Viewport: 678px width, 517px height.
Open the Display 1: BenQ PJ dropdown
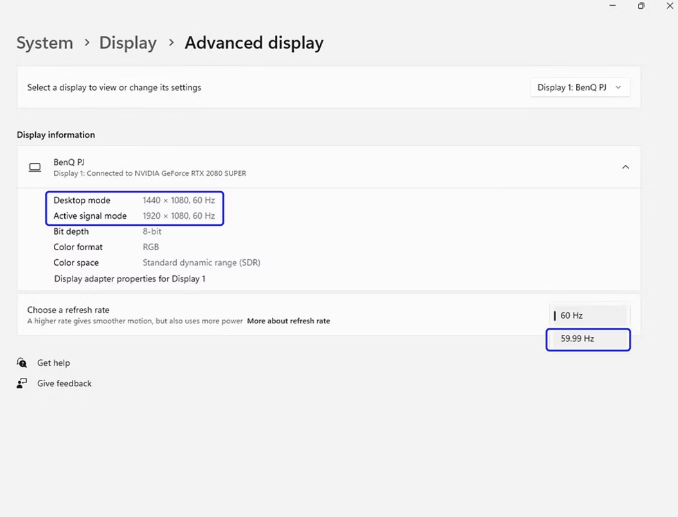click(x=580, y=87)
